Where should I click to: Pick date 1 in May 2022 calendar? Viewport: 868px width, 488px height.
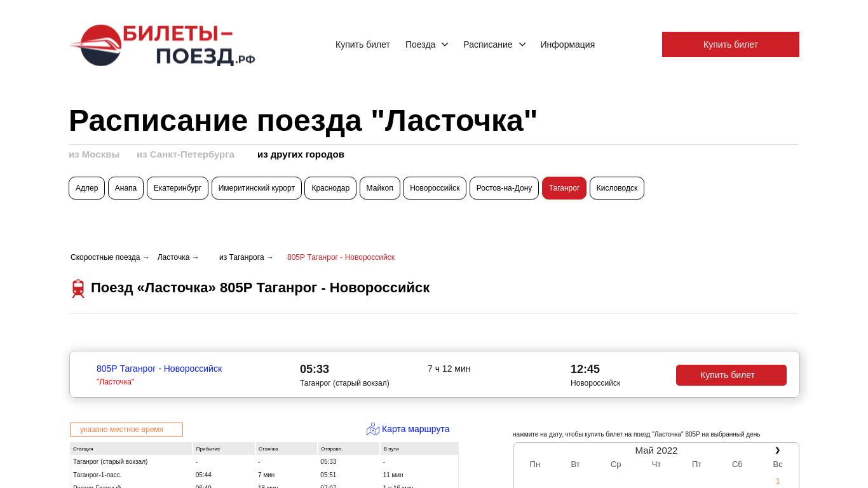click(x=777, y=481)
